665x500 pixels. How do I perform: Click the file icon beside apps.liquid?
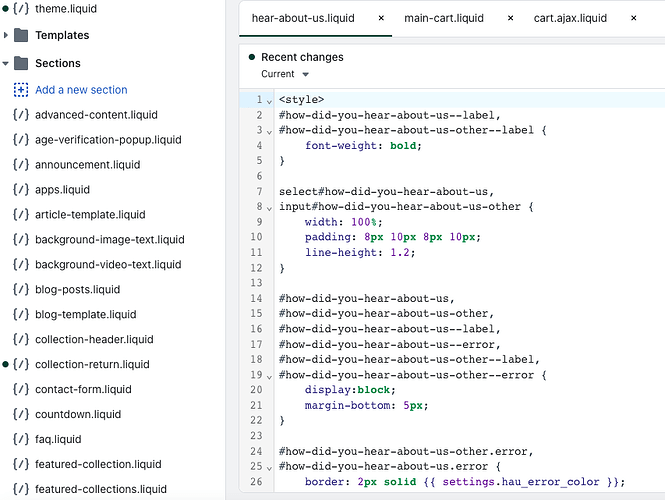click(x=21, y=189)
